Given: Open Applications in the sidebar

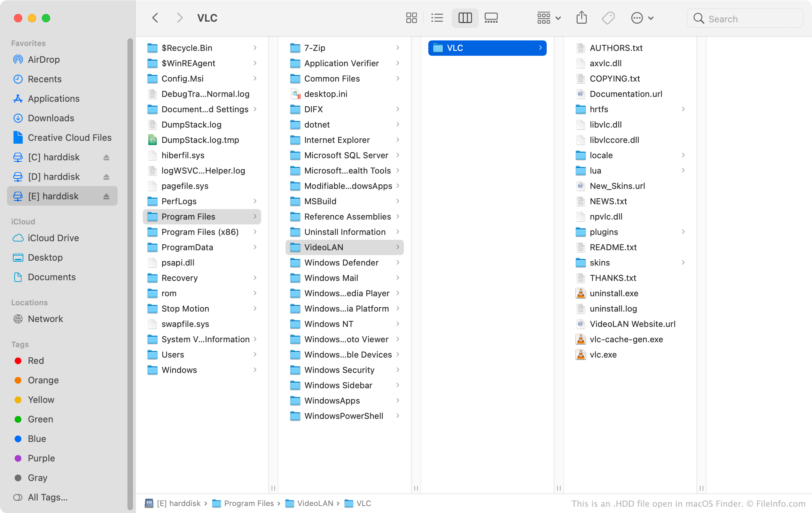Looking at the screenshot, I should (54, 99).
